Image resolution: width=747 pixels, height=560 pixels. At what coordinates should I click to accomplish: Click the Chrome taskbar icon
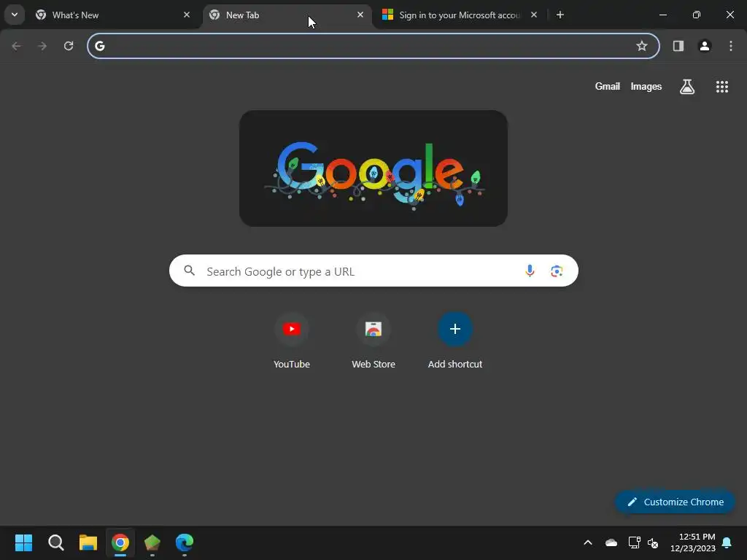tap(120, 542)
